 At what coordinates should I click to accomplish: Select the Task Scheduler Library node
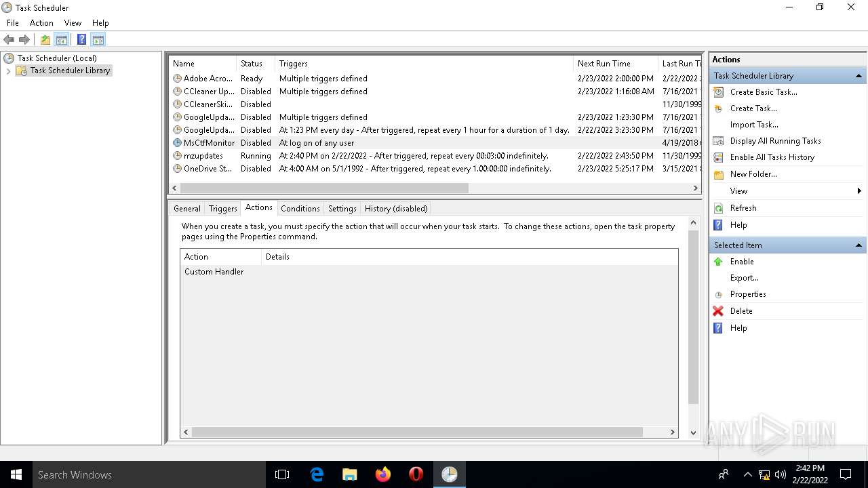(x=70, y=70)
